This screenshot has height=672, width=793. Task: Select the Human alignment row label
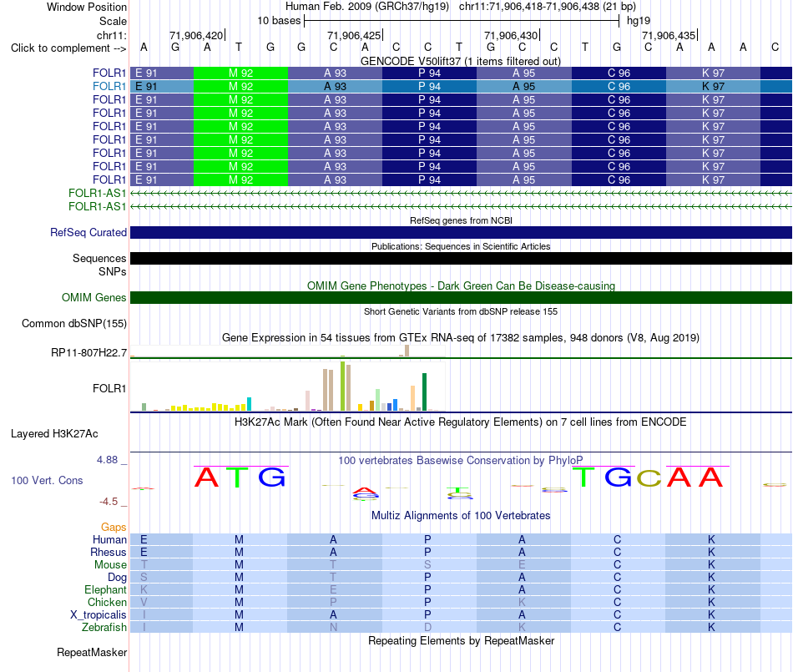(109, 539)
